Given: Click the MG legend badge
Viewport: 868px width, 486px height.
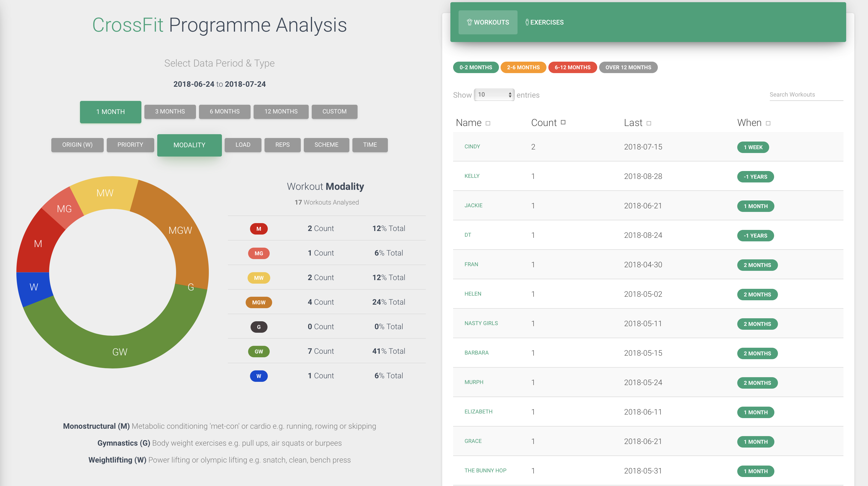Looking at the screenshot, I should point(258,253).
